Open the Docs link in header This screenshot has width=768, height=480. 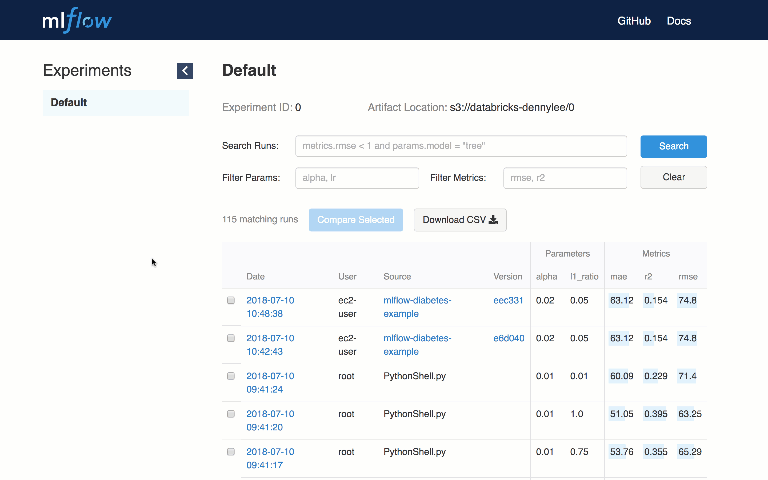tap(679, 21)
